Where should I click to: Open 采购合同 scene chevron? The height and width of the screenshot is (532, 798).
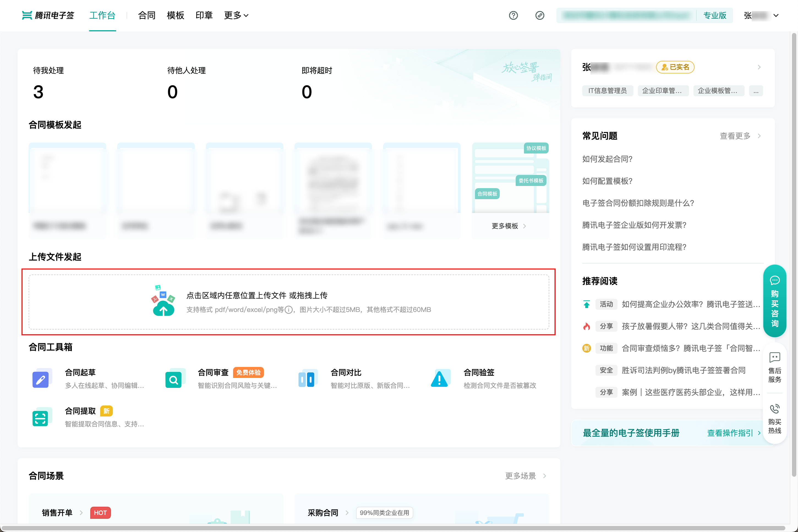click(347, 513)
